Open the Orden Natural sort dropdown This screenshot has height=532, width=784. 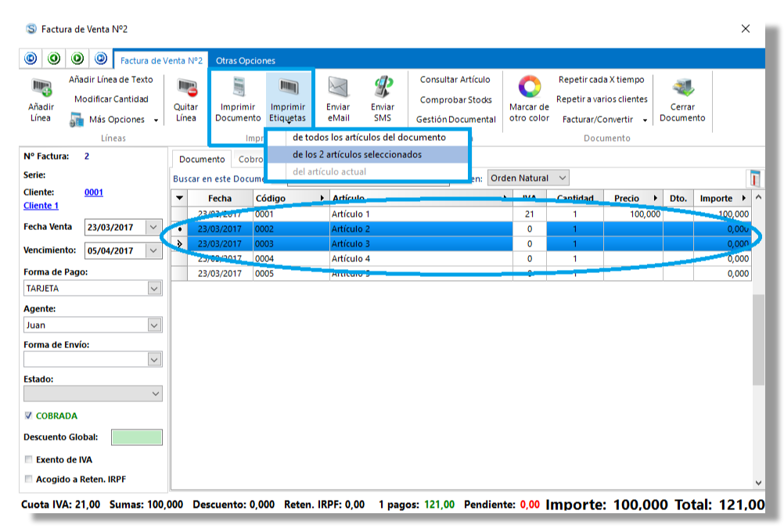tap(563, 178)
